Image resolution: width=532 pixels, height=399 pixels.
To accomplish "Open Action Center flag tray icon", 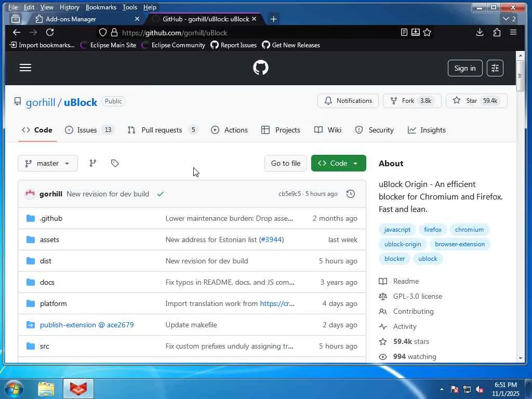I will click(x=455, y=390).
